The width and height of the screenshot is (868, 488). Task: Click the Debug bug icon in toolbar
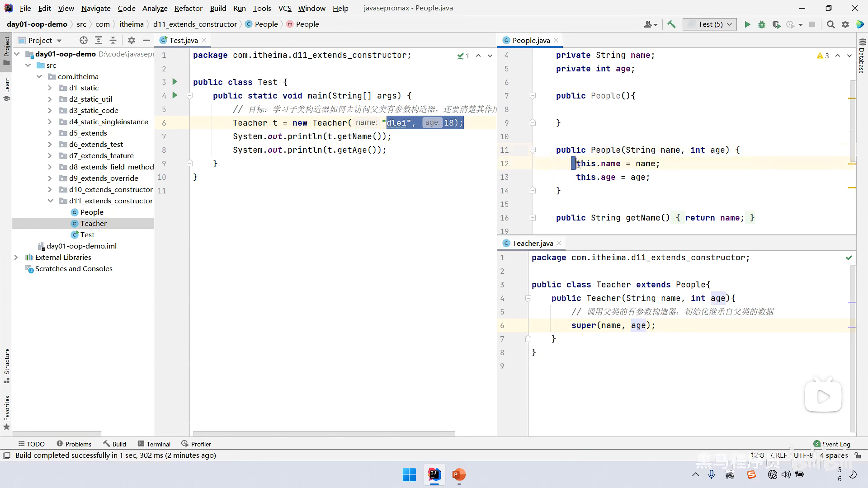point(762,24)
